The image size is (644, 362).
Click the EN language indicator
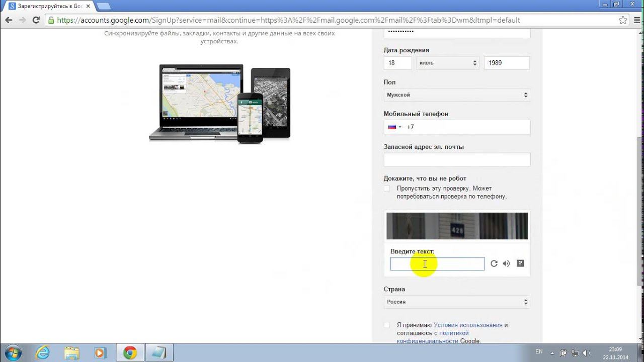539,352
